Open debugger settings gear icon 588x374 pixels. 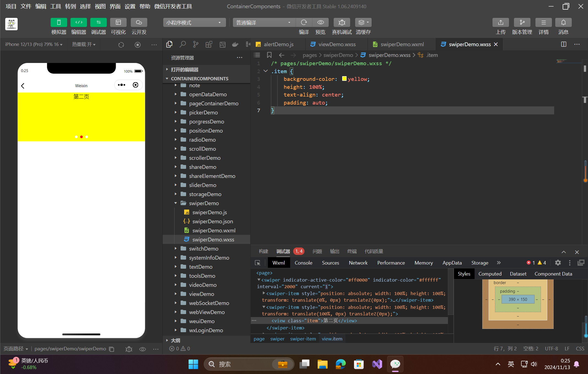[x=558, y=263]
